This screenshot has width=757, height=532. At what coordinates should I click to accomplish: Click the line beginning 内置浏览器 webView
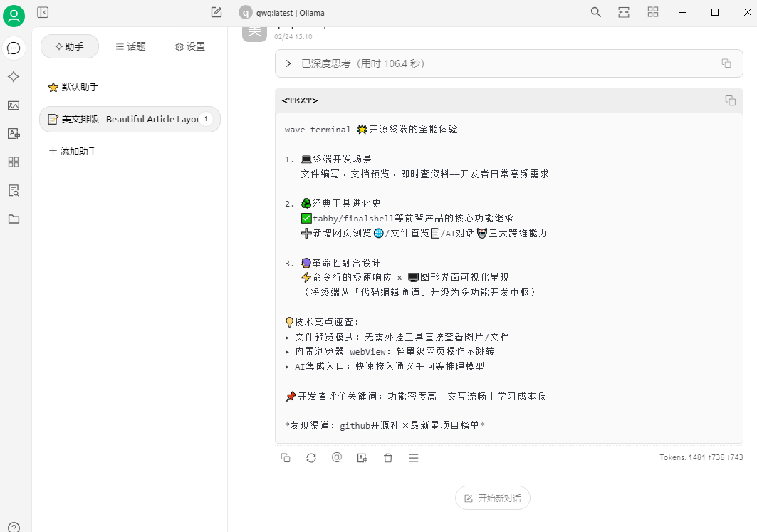click(x=390, y=351)
